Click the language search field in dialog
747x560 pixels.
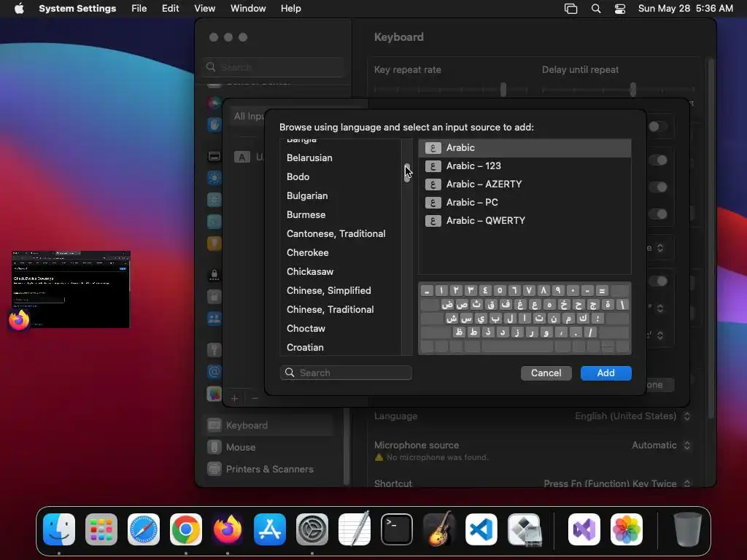346,373
